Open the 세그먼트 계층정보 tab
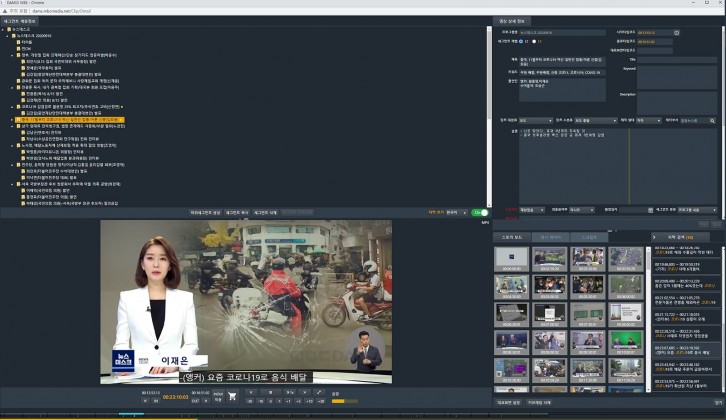The width and height of the screenshot is (726, 420). tap(21, 20)
